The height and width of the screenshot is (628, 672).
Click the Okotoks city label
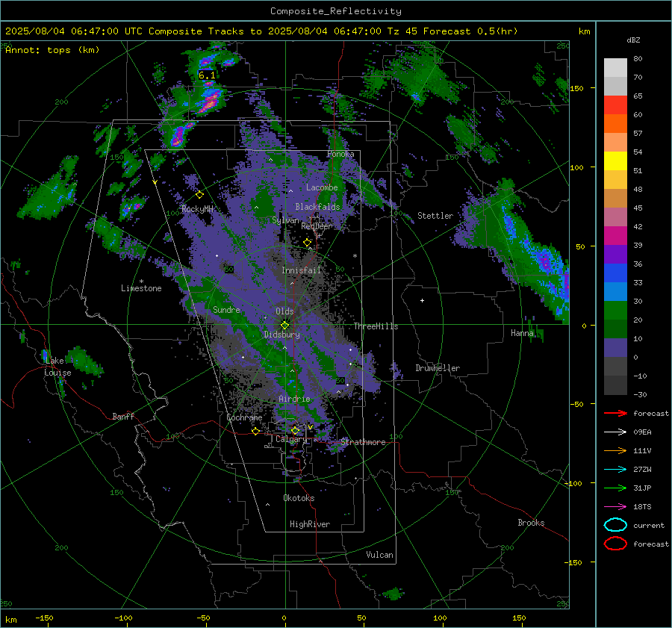point(299,498)
